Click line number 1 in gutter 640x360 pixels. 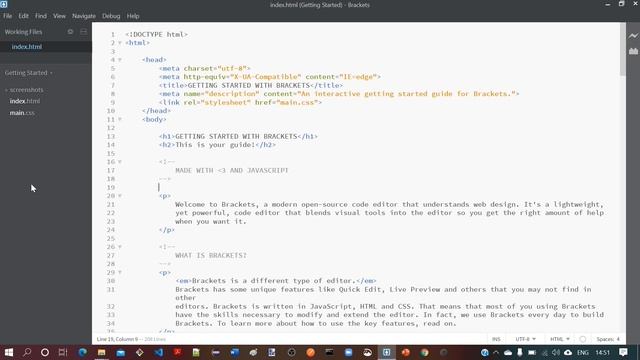tap(113, 35)
